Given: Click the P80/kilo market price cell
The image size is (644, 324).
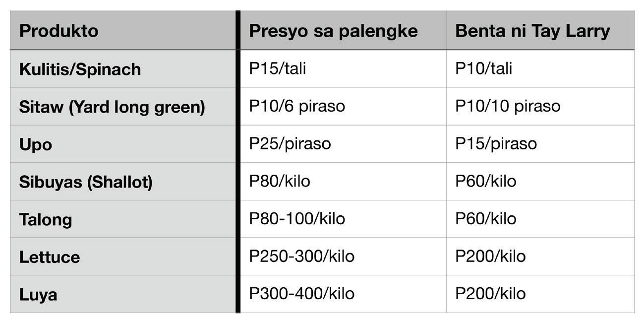Looking at the screenshot, I should [343, 181].
